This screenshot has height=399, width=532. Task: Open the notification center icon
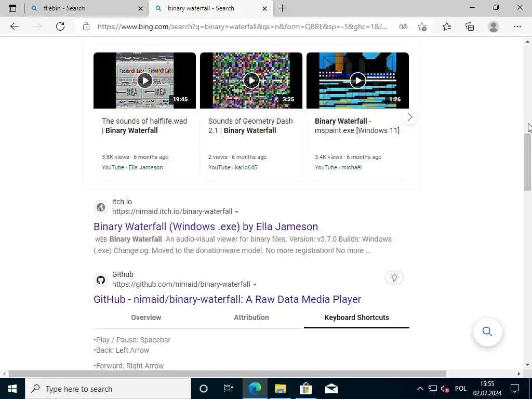[x=515, y=389]
